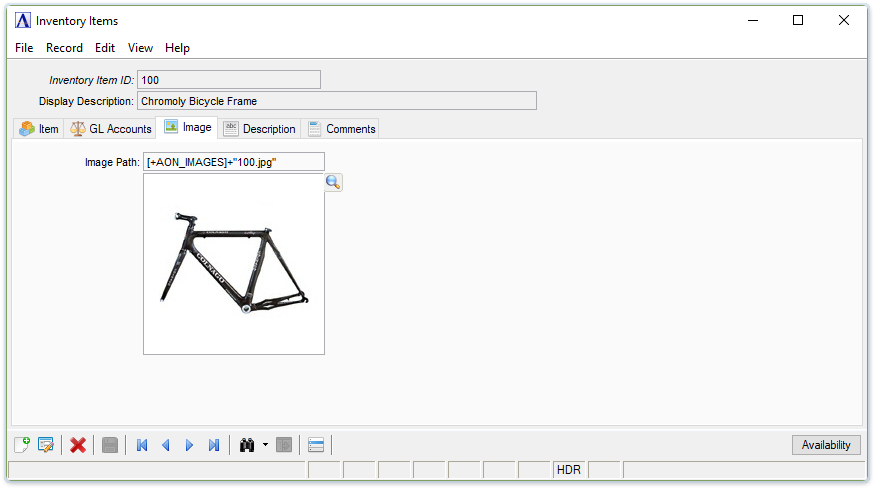
Task: Click the HDR status bar cell
Action: [569, 470]
